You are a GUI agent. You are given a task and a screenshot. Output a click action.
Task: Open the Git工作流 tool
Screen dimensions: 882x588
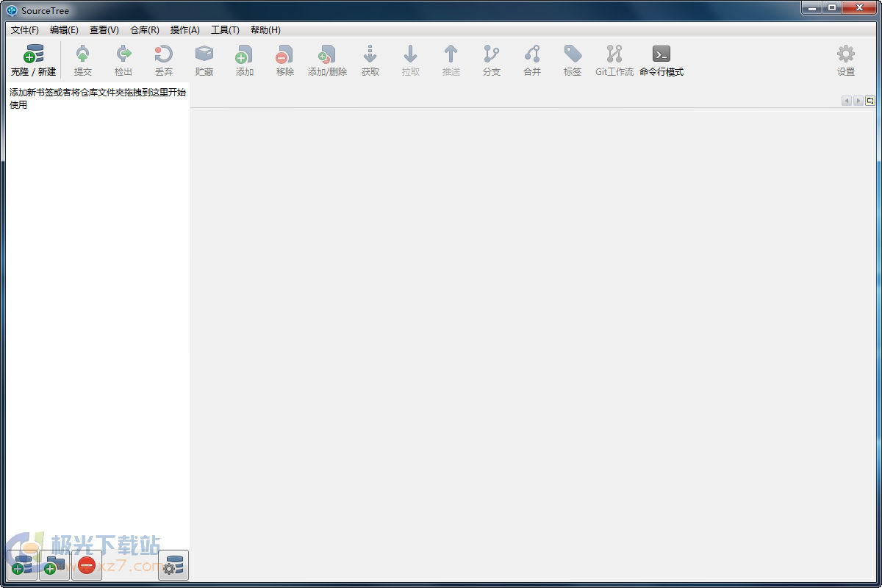coord(614,59)
